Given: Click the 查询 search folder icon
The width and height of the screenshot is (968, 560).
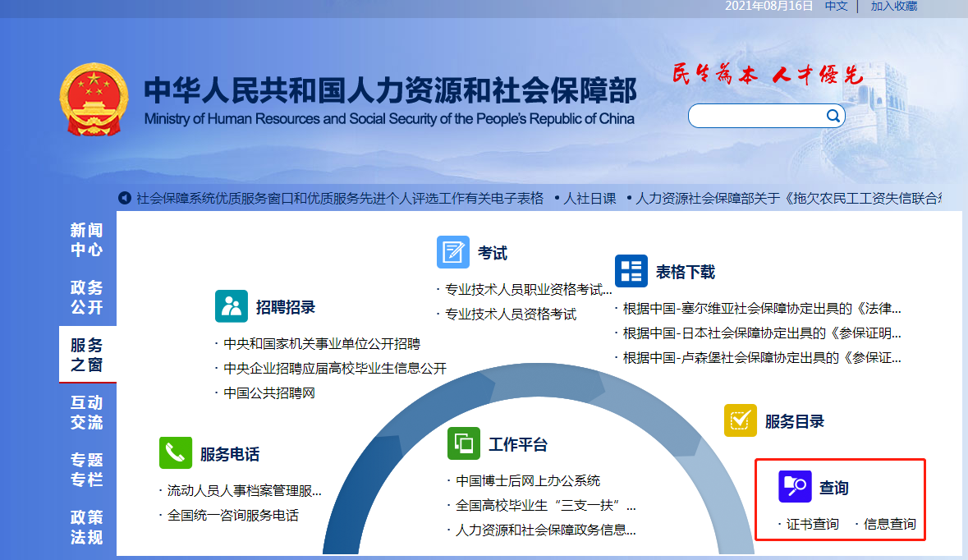Looking at the screenshot, I should tap(795, 487).
